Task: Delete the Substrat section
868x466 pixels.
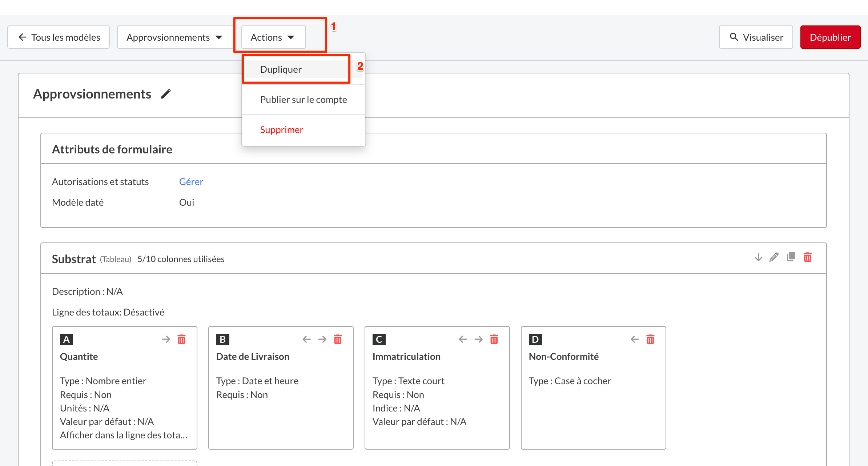Action: (808, 257)
